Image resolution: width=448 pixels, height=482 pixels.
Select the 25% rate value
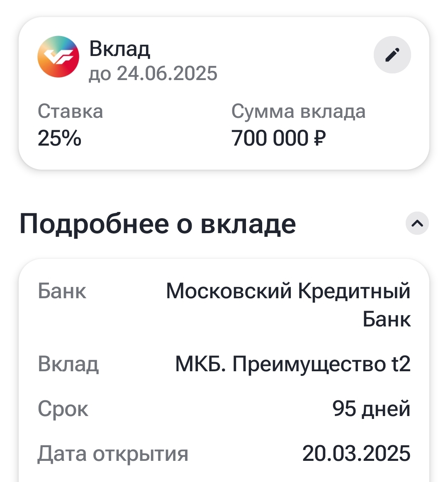coord(59,138)
